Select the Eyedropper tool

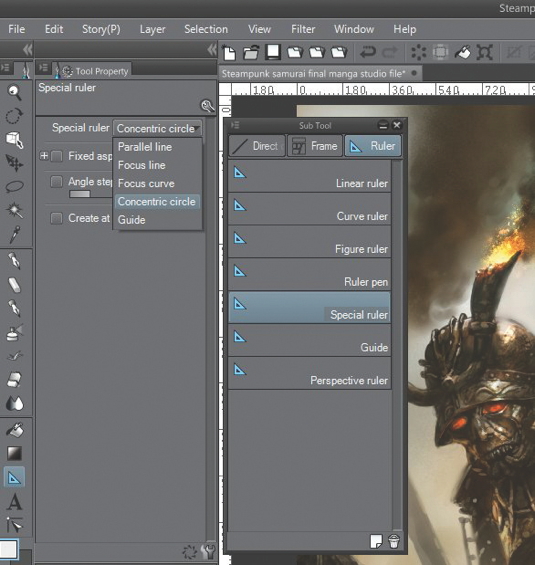14,234
